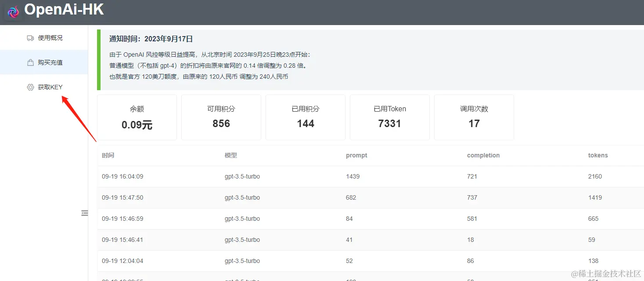Click the notice heading 通知时间：2023年9月17日
This screenshot has height=281, width=644.
pyautogui.click(x=151, y=39)
